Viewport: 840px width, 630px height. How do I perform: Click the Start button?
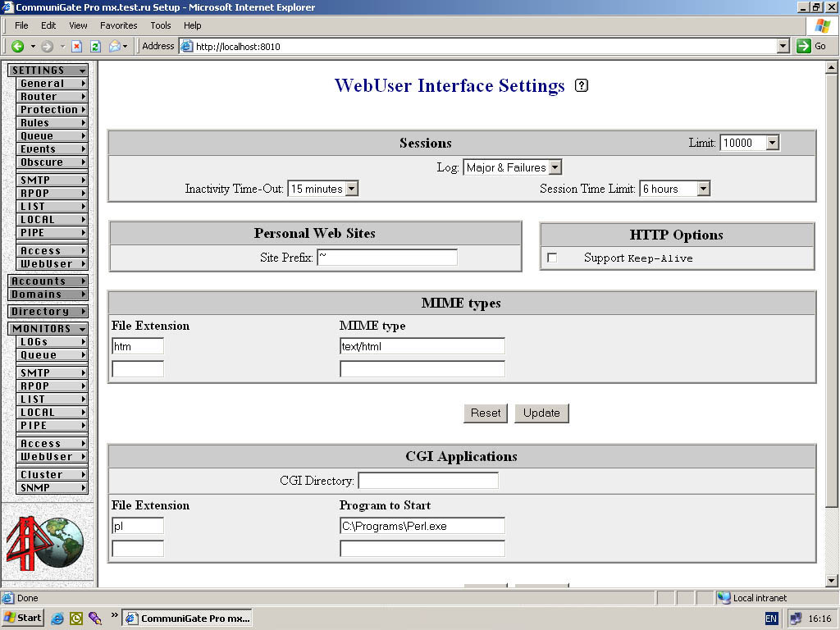pyautogui.click(x=23, y=619)
